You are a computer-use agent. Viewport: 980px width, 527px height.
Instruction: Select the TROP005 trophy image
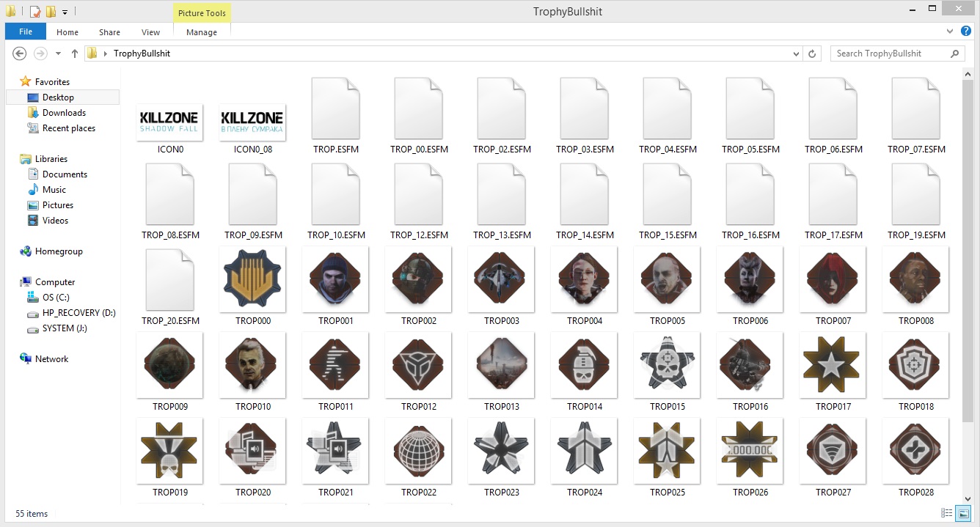pos(668,279)
